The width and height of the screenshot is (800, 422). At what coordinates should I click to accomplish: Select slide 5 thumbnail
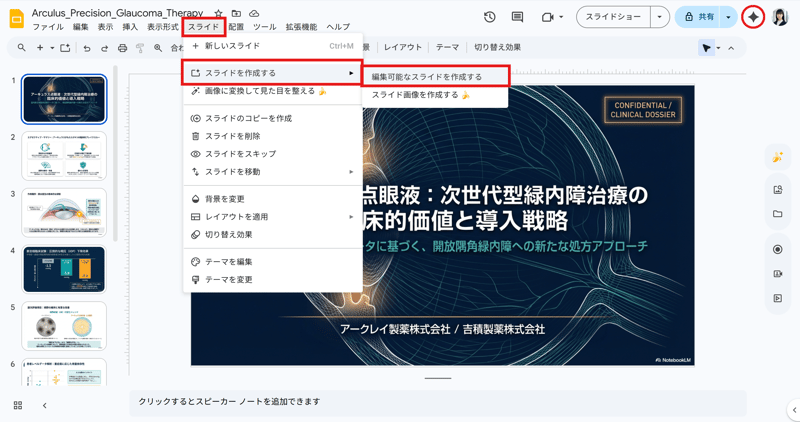pos(64,326)
